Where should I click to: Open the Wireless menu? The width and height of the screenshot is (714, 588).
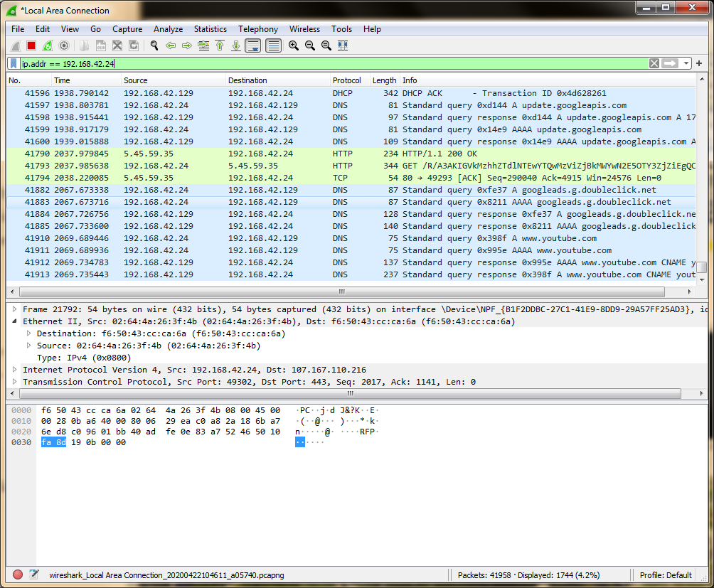click(304, 29)
